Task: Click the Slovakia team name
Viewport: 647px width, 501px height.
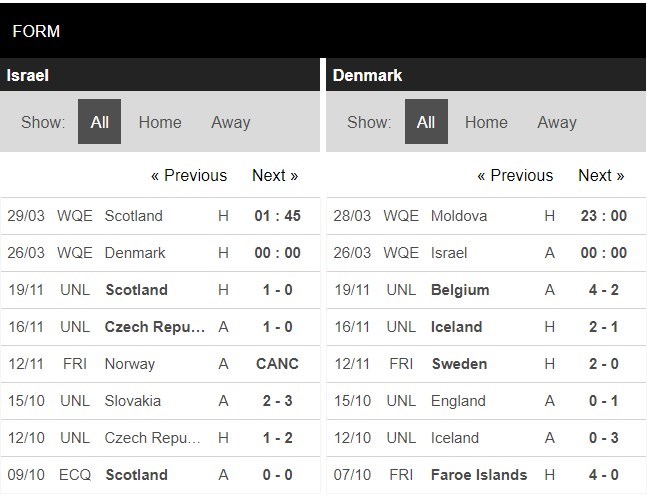Action: [x=134, y=401]
